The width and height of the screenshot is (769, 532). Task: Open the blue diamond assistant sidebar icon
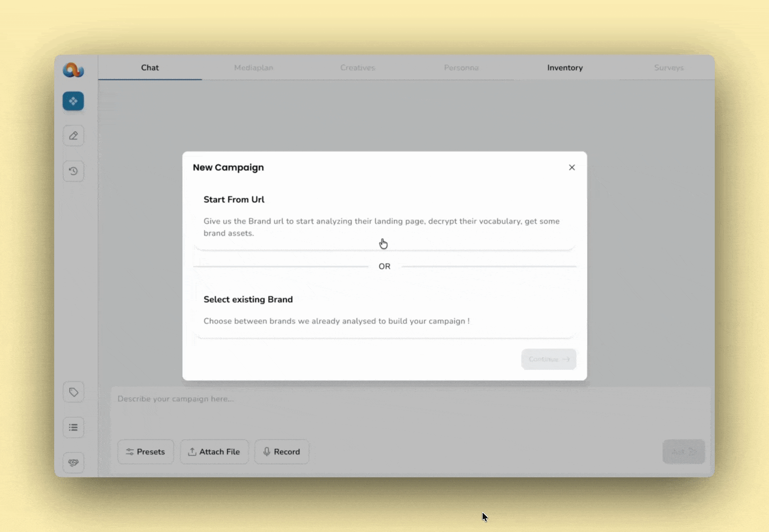(73, 101)
